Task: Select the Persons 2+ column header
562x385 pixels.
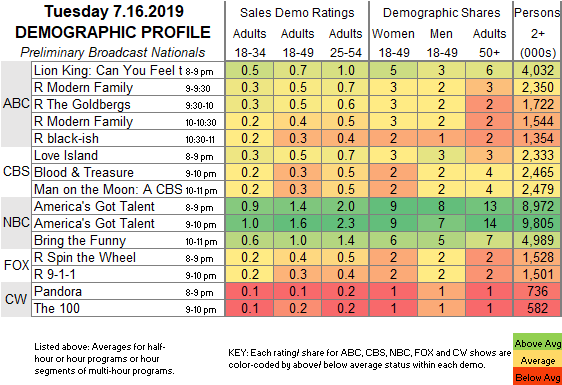Action: (538, 32)
